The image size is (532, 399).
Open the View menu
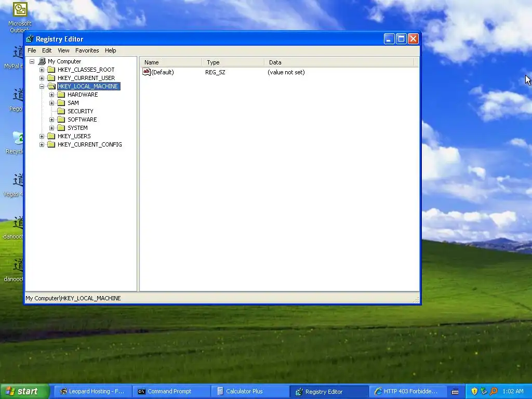[x=63, y=50]
